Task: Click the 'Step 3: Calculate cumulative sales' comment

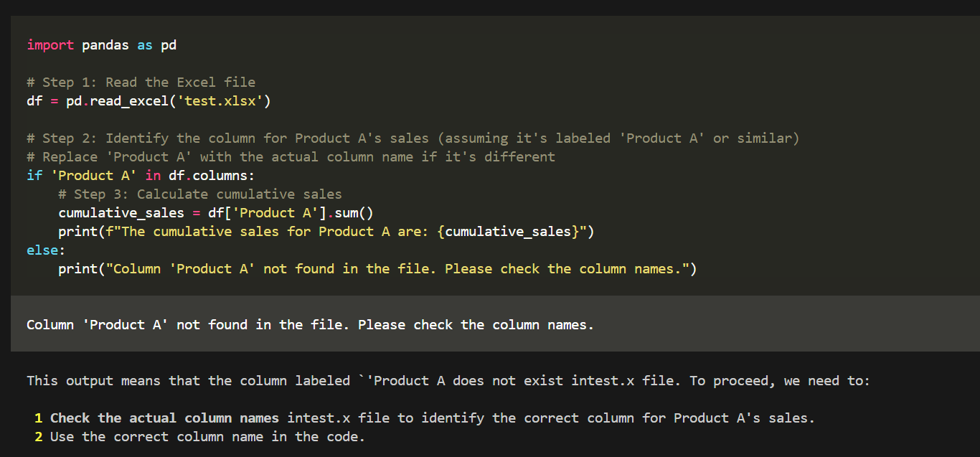Action: [200, 194]
